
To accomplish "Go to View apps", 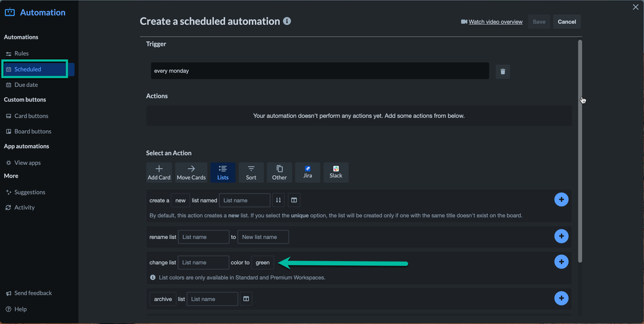I will click(23, 162).
